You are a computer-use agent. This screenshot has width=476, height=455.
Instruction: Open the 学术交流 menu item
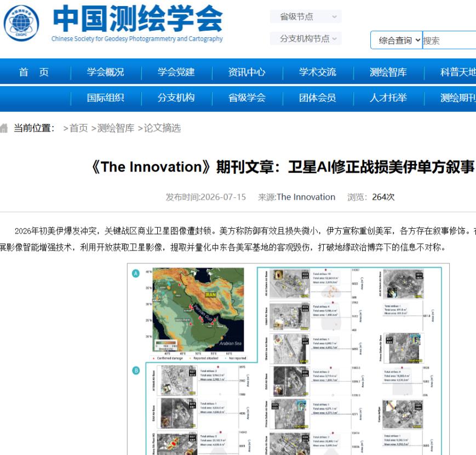[x=318, y=72]
